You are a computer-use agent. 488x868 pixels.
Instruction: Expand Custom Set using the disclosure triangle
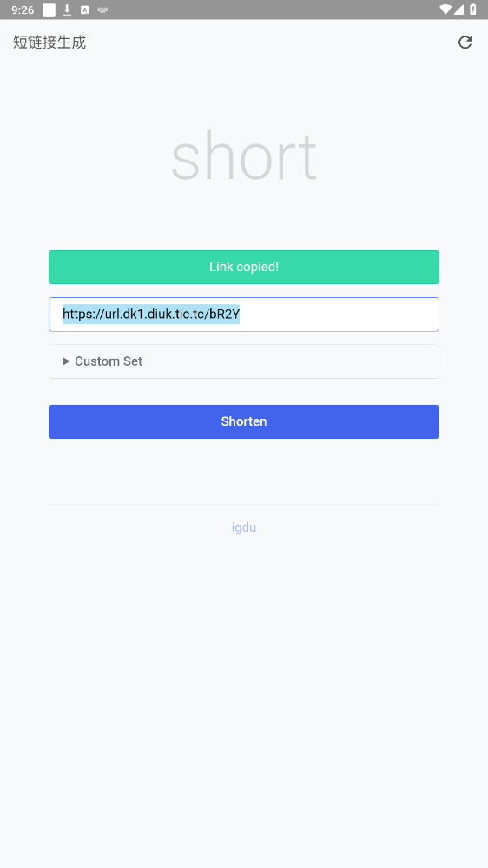(66, 361)
